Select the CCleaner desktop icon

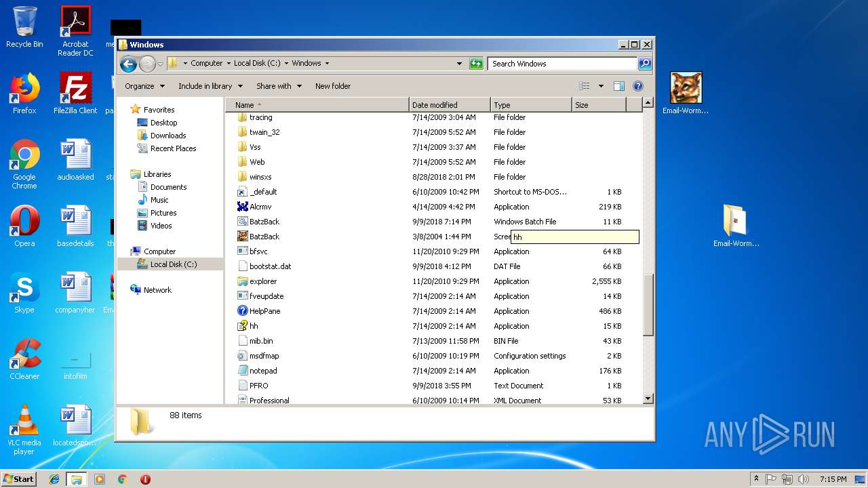point(24,359)
